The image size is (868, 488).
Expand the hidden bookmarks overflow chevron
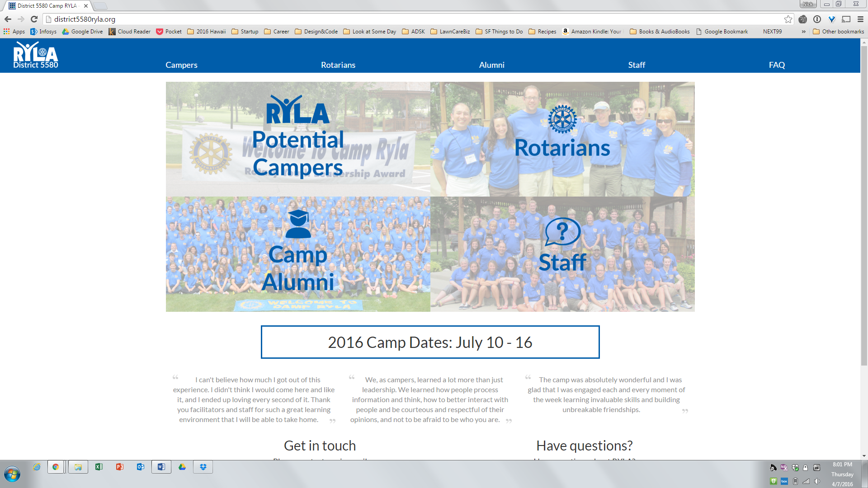pos(803,32)
